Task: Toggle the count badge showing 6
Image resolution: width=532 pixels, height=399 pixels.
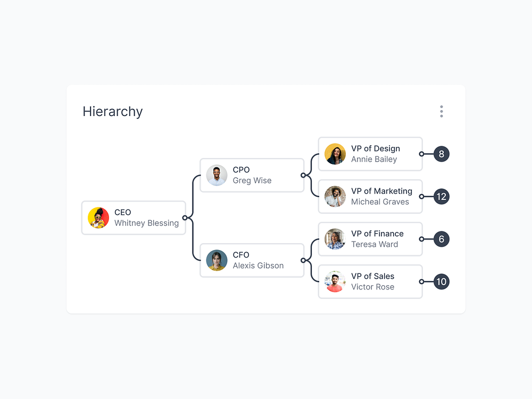Action: (x=440, y=239)
